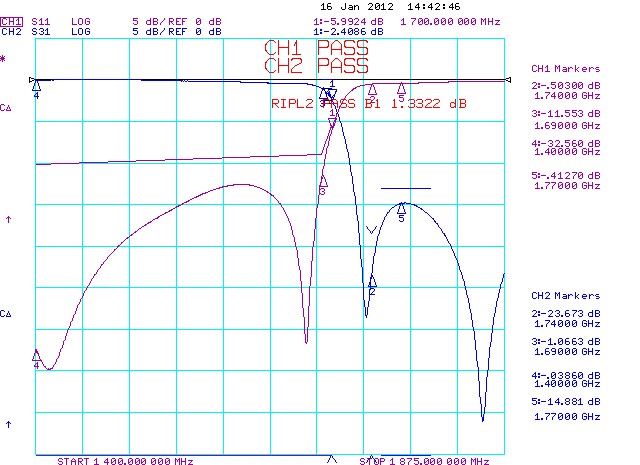Click the red asterisk indicator at left

coord(3,60)
